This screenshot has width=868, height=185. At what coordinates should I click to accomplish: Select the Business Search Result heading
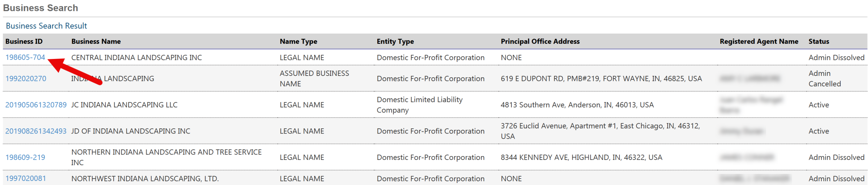pos(46,26)
